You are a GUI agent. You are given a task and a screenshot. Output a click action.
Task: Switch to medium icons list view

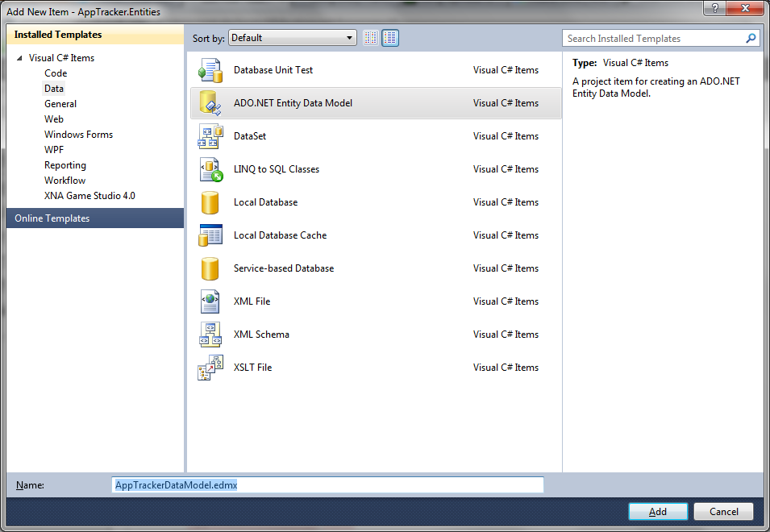390,38
